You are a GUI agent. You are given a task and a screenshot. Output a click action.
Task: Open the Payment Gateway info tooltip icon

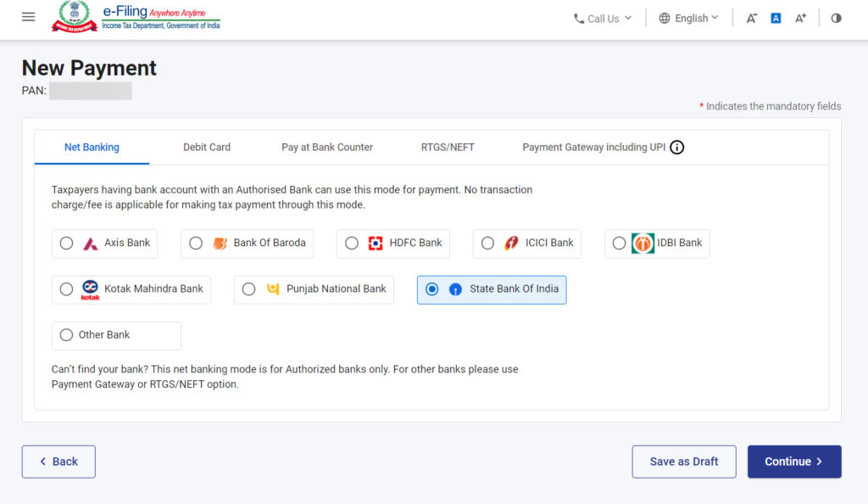pos(676,147)
